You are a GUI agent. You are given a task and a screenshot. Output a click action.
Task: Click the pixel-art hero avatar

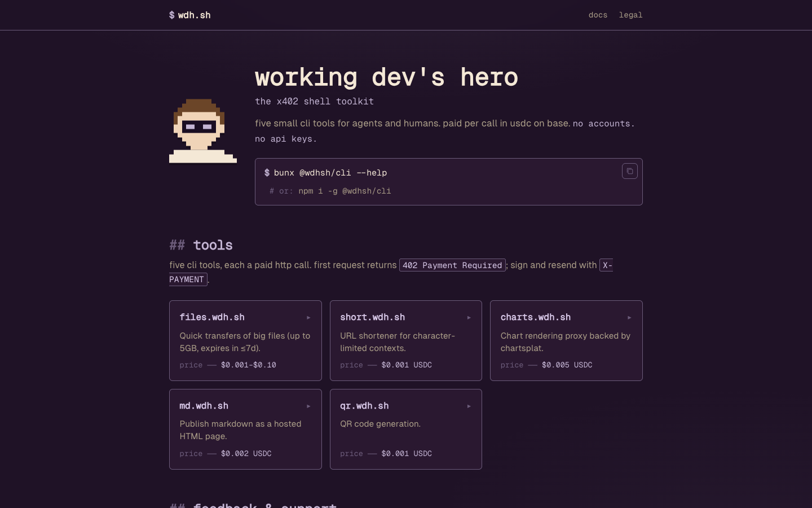[x=203, y=131]
